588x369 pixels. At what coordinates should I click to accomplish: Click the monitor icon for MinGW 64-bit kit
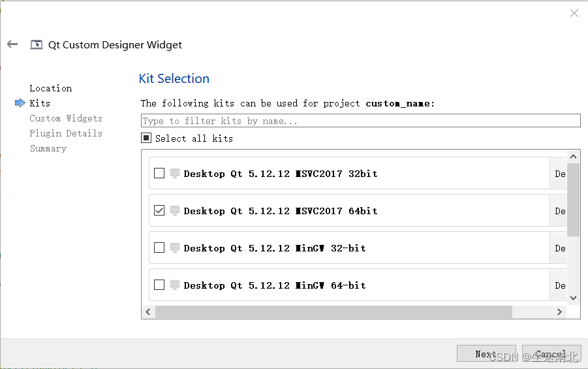coord(174,285)
